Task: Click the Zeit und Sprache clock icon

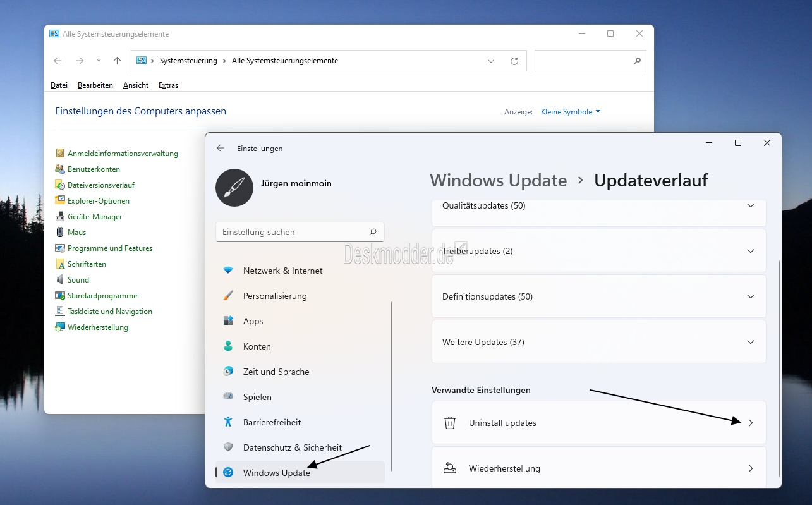Action: [x=228, y=372]
